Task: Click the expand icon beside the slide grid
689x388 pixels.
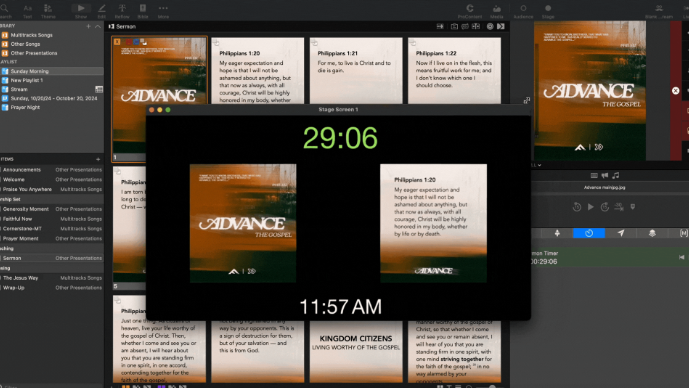Action: click(527, 101)
